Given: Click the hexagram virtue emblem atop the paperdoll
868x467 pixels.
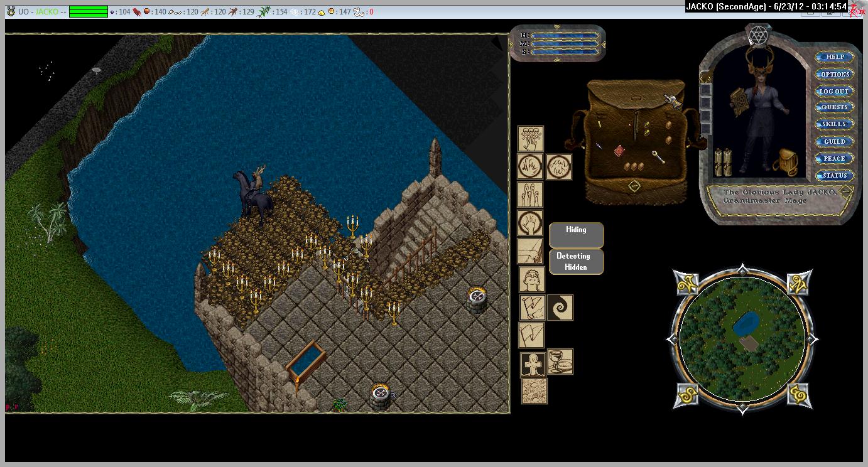Looking at the screenshot, I should tap(758, 36).
